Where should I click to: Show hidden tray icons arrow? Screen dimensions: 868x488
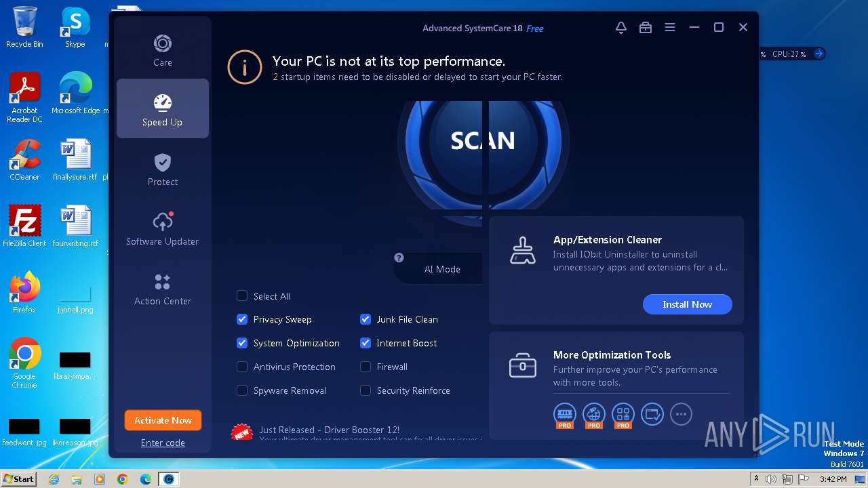[x=757, y=479]
